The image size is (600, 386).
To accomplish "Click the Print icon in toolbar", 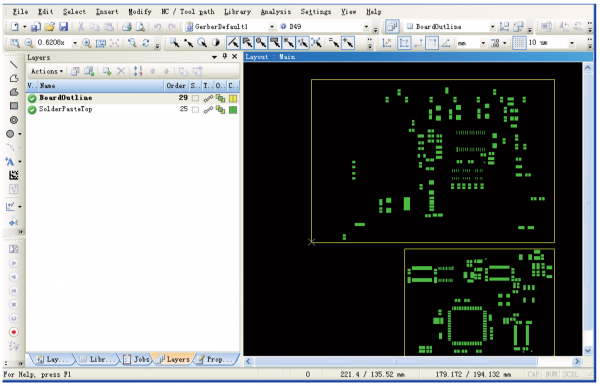I will pos(127,26).
